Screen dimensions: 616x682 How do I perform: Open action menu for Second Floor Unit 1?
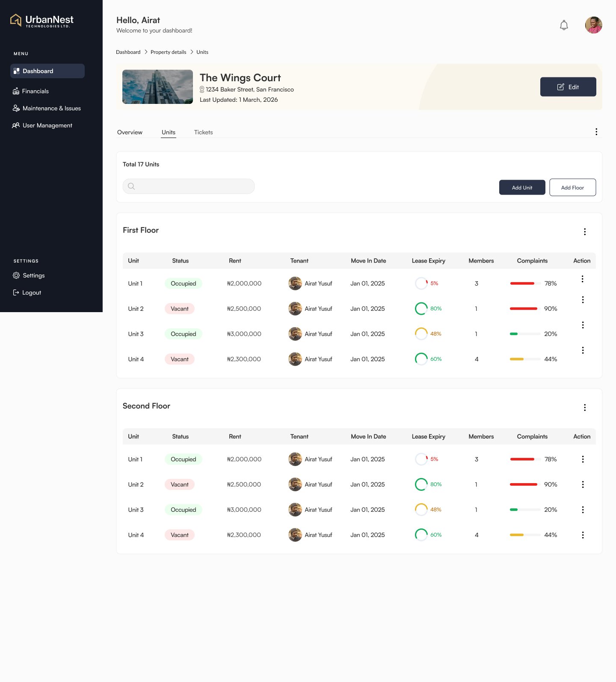583,459
